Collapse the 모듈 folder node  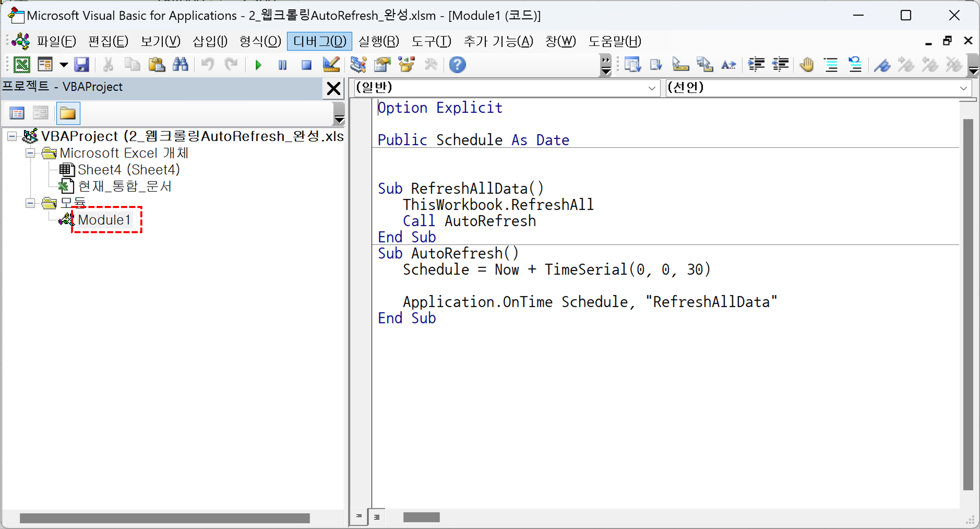(30, 203)
